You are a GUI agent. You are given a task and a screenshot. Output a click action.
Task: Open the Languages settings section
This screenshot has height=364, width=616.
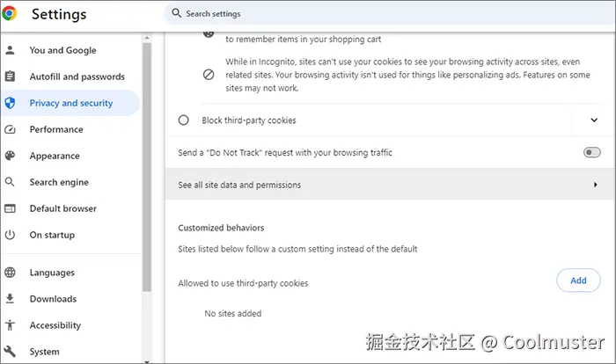click(x=52, y=273)
